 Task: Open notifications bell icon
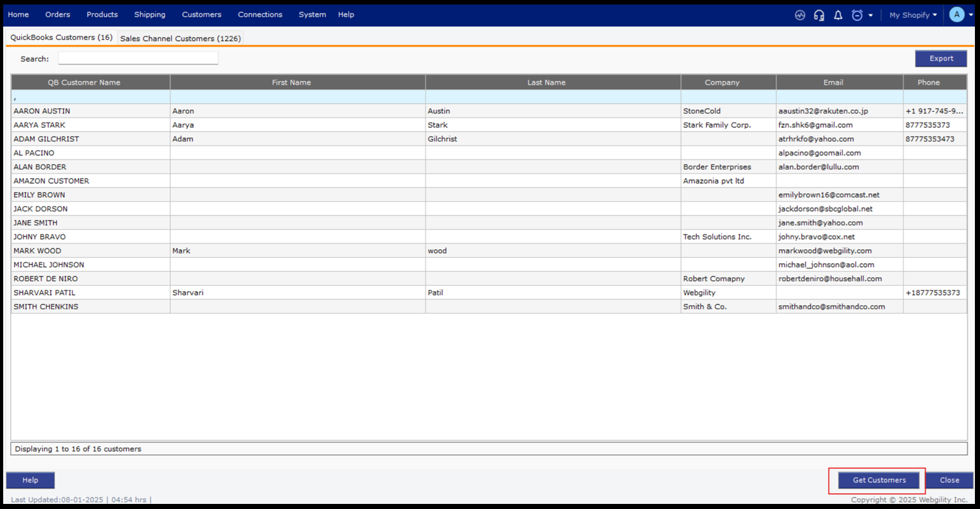coord(838,15)
